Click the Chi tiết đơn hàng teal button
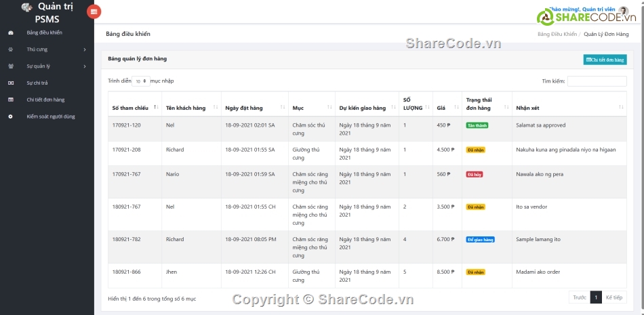644x315 pixels. [x=605, y=60]
